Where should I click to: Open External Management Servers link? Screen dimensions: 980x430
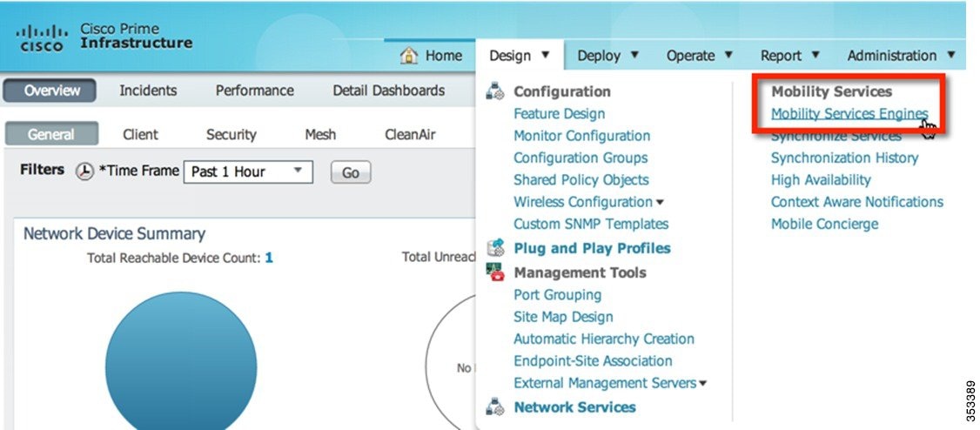click(x=605, y=382)
